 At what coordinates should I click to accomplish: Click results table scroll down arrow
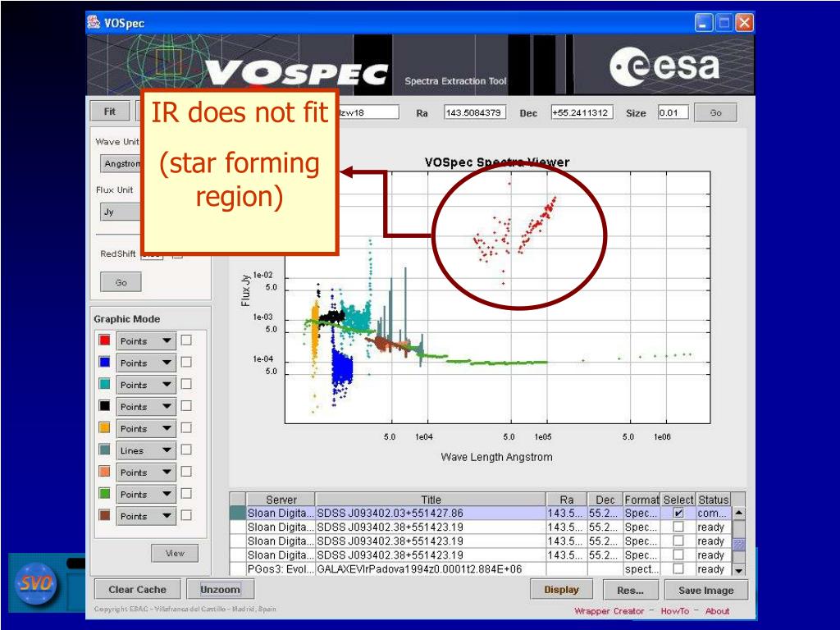coord(739,569)
